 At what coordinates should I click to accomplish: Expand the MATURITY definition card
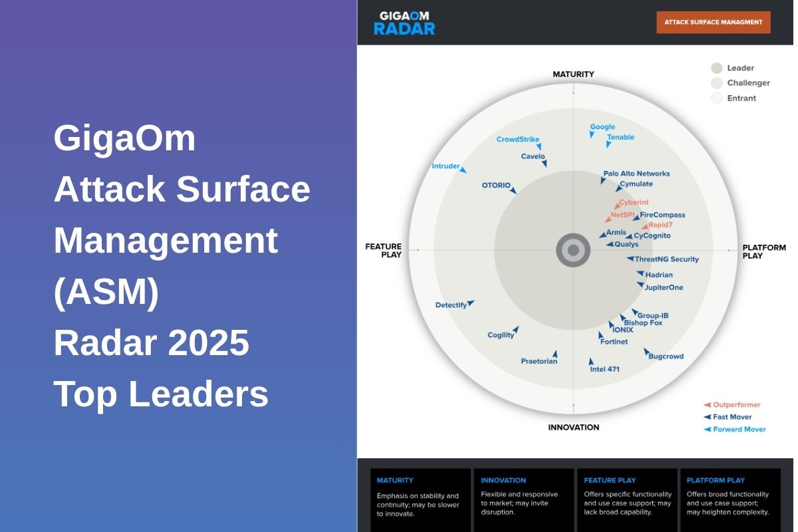pos(420,499)
